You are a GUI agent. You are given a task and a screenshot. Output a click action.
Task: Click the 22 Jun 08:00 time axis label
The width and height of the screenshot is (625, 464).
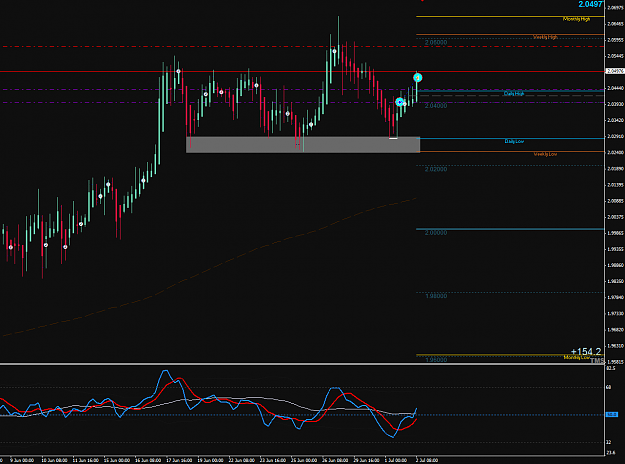(242, 460)
